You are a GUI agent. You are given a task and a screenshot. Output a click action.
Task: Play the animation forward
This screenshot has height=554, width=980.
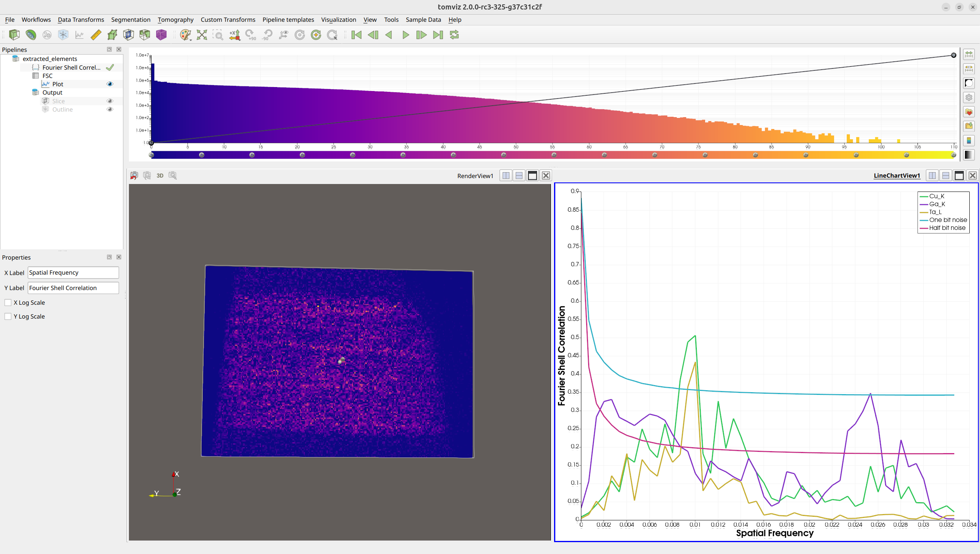(405, 35)
